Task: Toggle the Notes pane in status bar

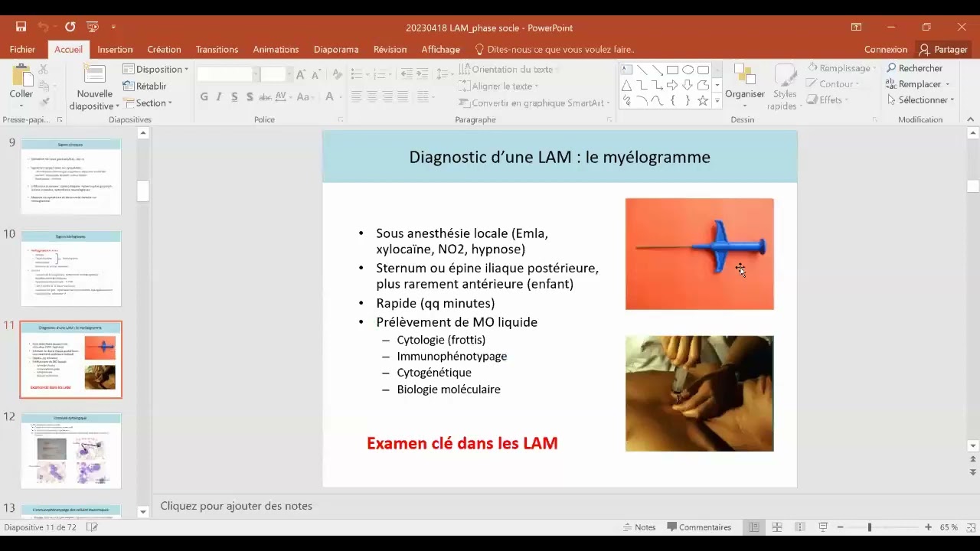Action: point(640,527)
